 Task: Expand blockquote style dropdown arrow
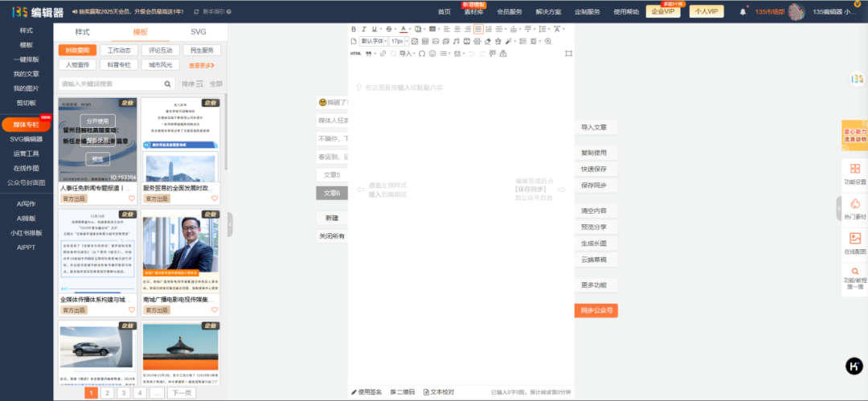375,53
